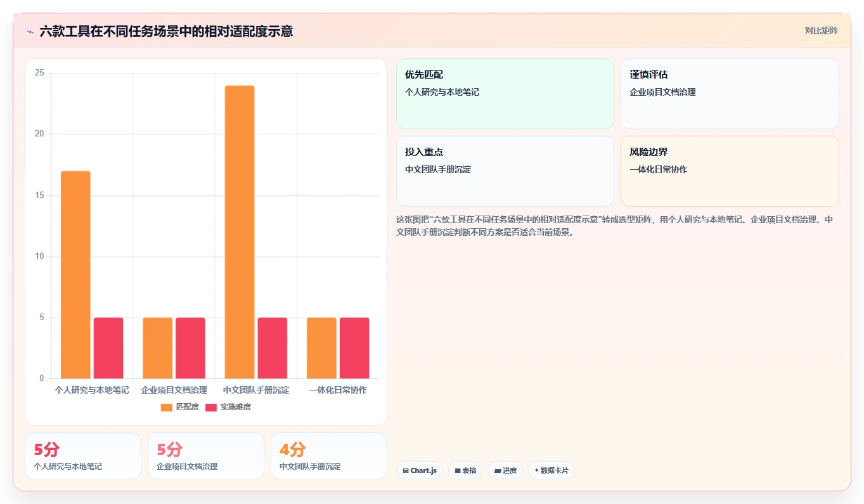Click 企业项目文档治理 text in 谨慎评估 card
The image size is (864, 504).
tap(662, 92)
